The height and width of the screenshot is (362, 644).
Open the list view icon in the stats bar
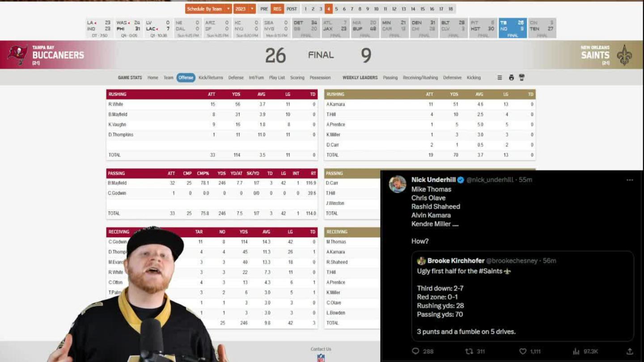(x=500, y=77)
